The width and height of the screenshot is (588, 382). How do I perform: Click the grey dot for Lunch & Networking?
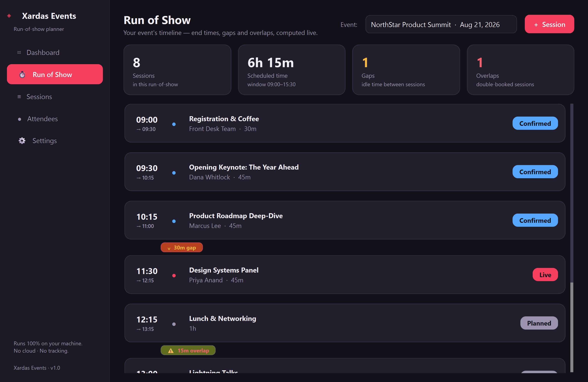pos(174,324)
